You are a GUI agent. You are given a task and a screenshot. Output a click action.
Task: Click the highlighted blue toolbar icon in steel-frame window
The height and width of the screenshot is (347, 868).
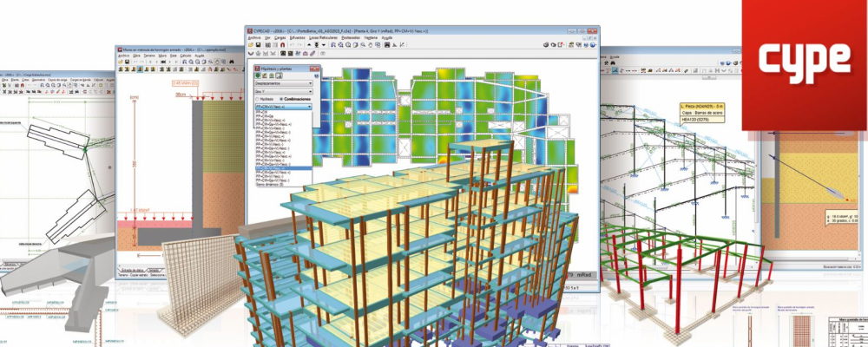tap(615, 70)
